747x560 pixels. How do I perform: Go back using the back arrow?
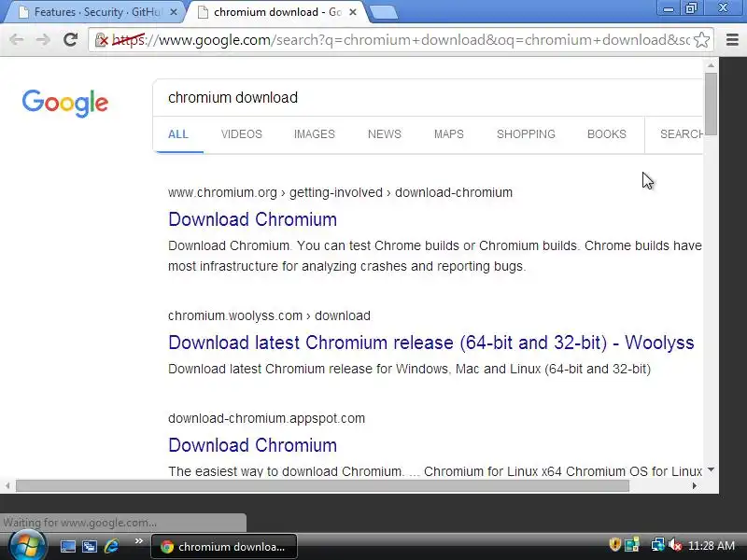[16, 39]
